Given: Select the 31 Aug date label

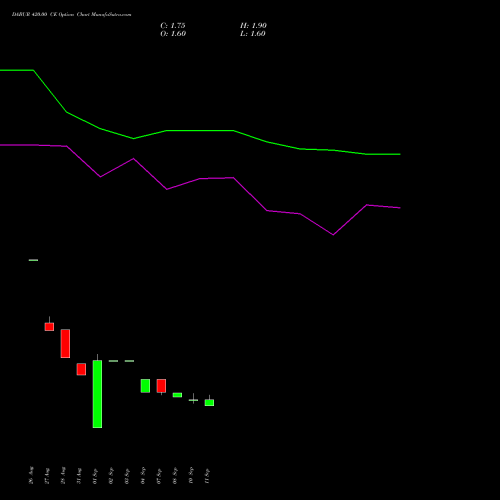Looking at the screenshot, I should pos(79,476).
